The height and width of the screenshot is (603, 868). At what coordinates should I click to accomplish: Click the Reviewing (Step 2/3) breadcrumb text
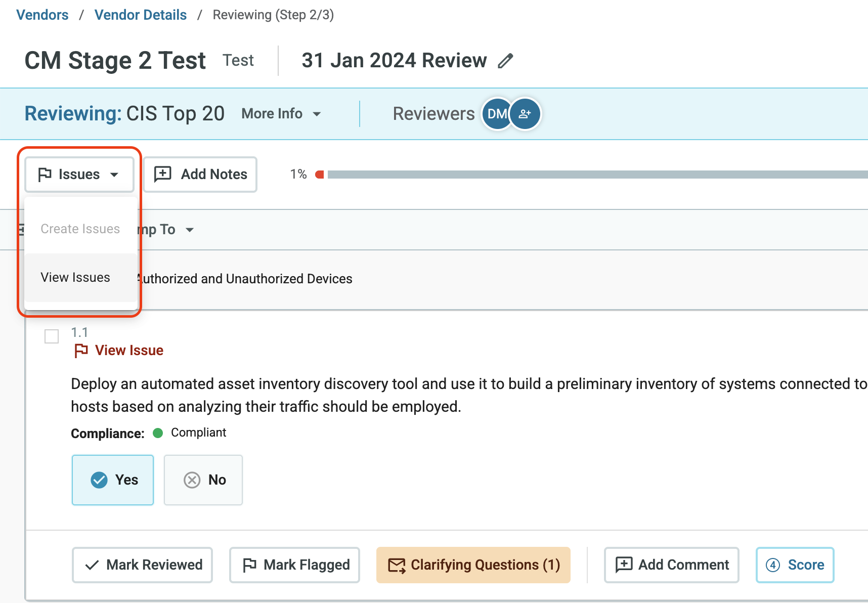273,15
